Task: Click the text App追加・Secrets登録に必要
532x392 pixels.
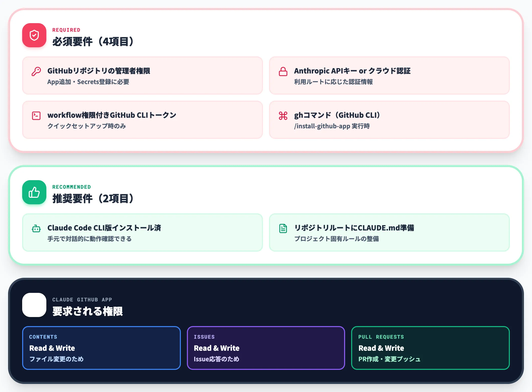Action: click(88, 82)
